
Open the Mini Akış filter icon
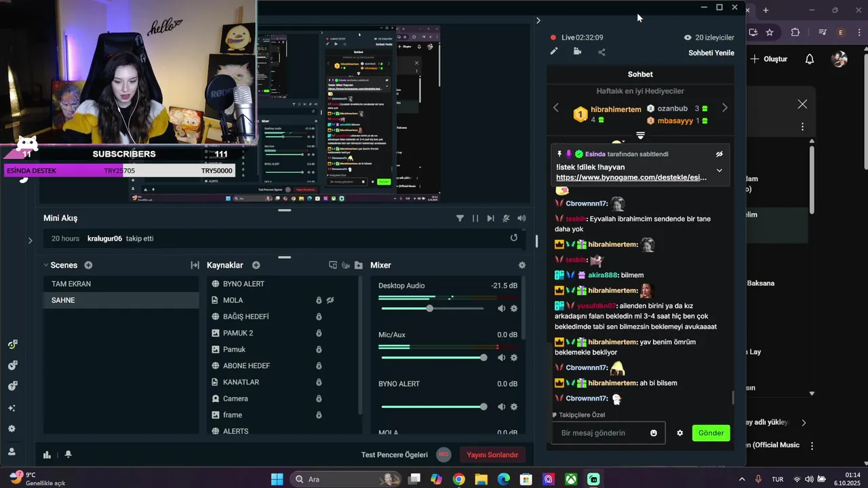[x=460, y=218]
